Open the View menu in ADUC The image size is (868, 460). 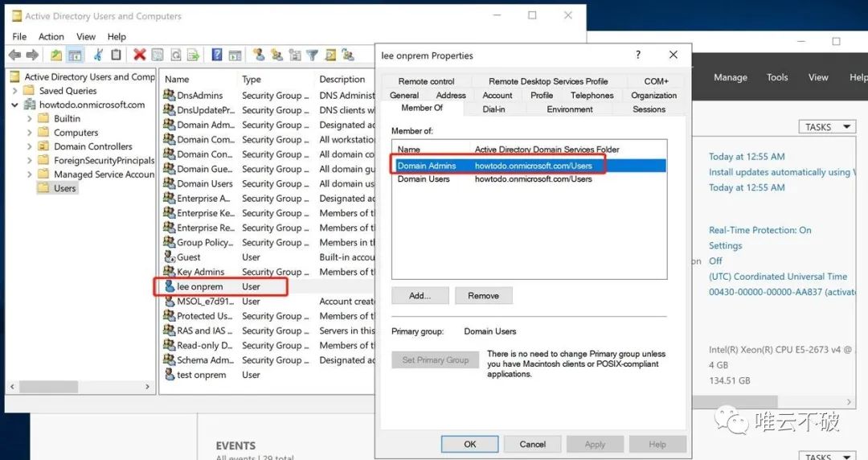[86, 36]
